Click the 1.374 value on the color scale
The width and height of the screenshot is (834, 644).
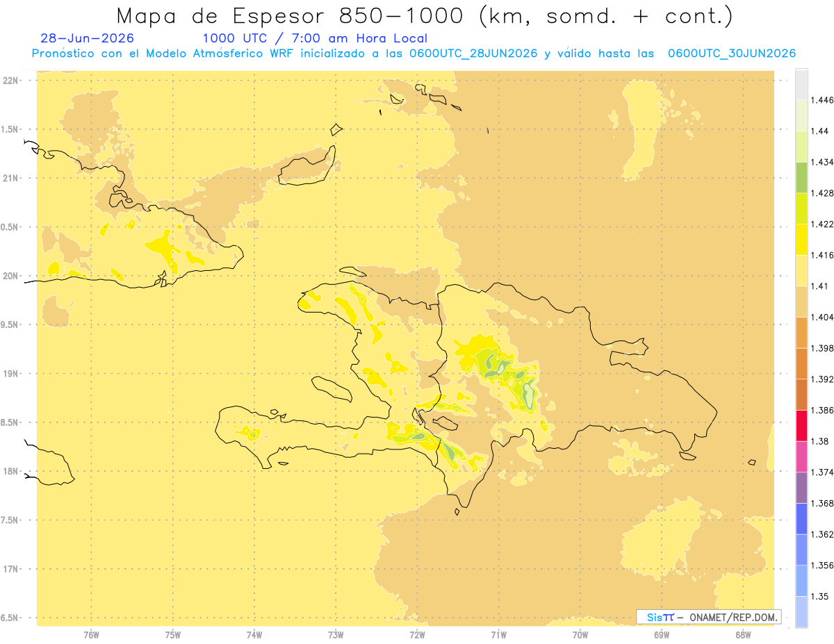[x=821, y=472]
